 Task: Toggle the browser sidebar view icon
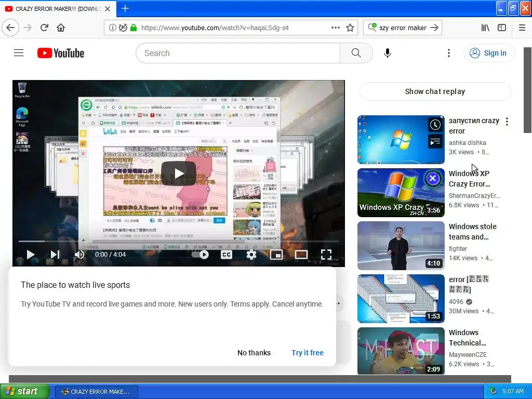point(502,28)
